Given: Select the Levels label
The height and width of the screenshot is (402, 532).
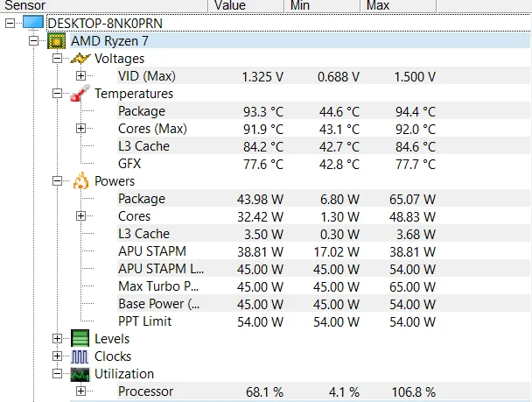Looking at the screenshot, I should point(112,339).
